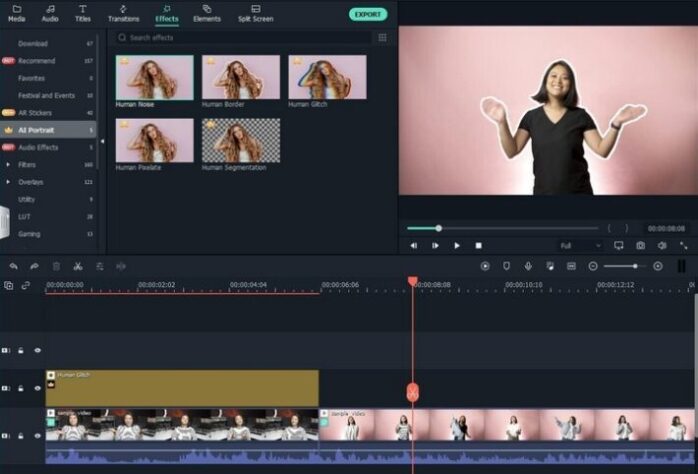This screenshot has height=474, width=698.
Task: Click the microphone voiceover icon
Action: coord(528,266)
